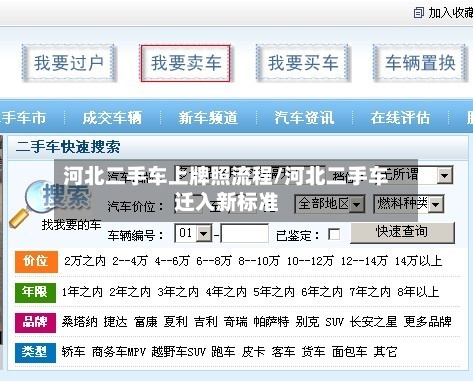This screenshot has height=381, width=473.
Task: Select the SUV brand link
Action: click(x=334, y=322)
